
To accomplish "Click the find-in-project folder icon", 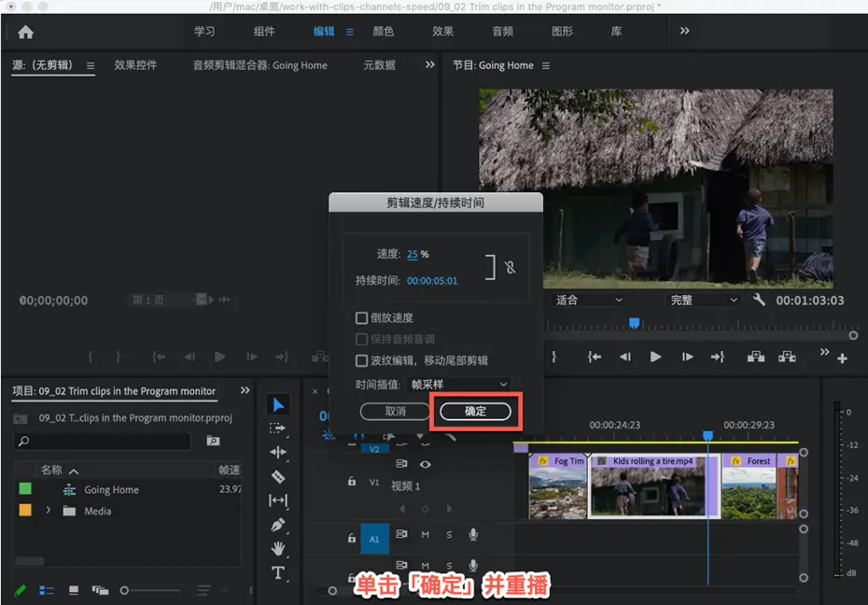I will click(213, 441).
